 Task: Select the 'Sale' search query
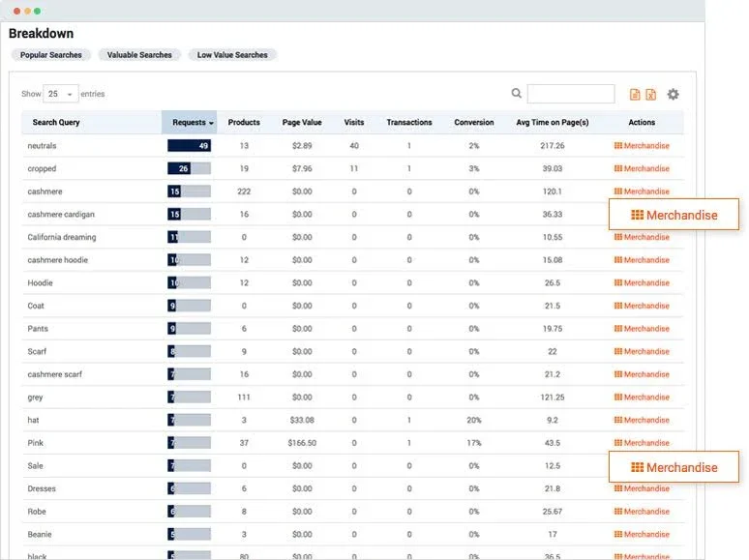36,466
